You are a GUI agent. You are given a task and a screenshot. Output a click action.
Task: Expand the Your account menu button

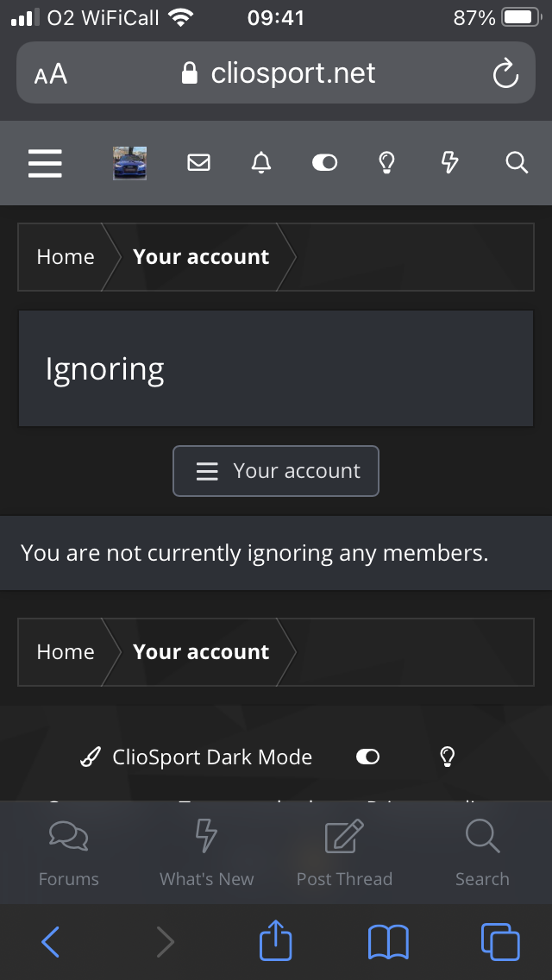pos(276,471)
